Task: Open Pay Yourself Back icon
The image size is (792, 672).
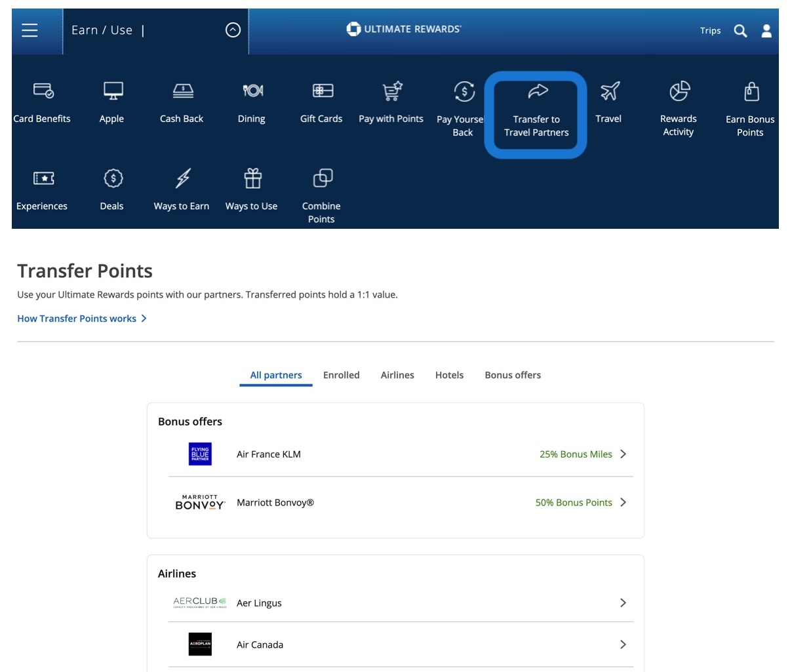Action: click(464, 91)
